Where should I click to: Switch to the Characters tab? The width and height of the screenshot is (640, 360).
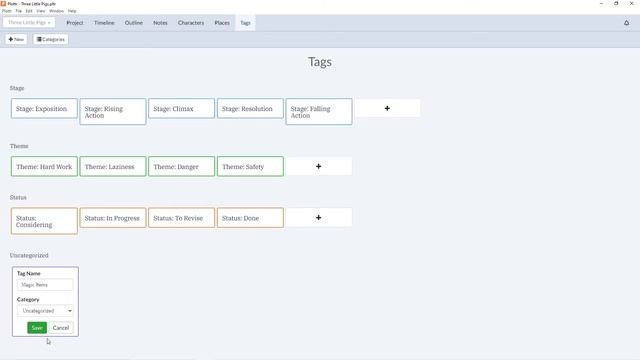tap(191, 23)
